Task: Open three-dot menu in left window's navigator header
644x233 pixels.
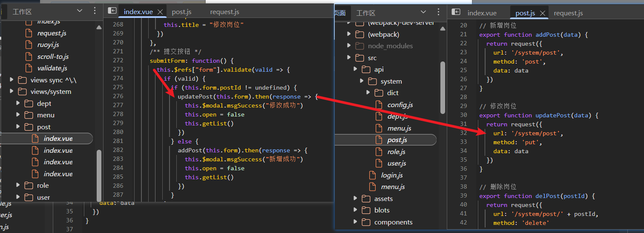Action: (95, 11)
